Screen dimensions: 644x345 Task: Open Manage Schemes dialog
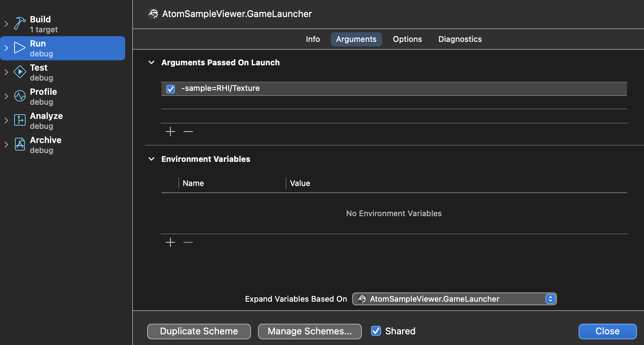coord(310,331)
